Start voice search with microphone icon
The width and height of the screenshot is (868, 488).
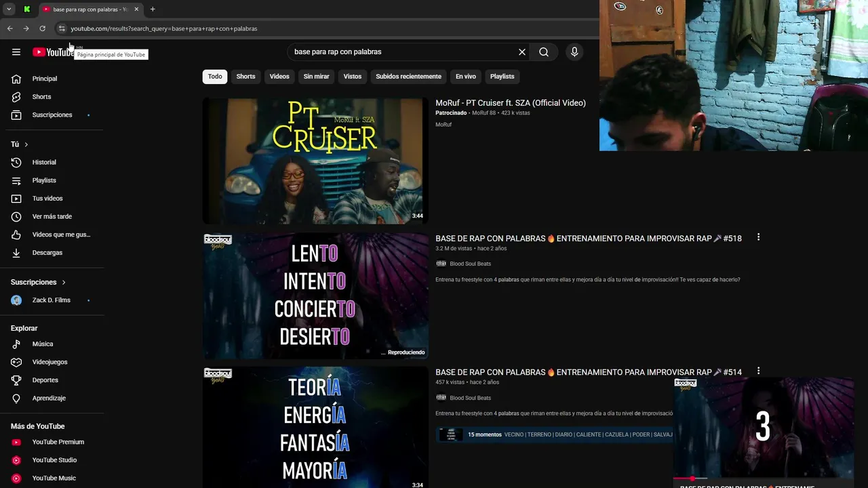point(574,52)
